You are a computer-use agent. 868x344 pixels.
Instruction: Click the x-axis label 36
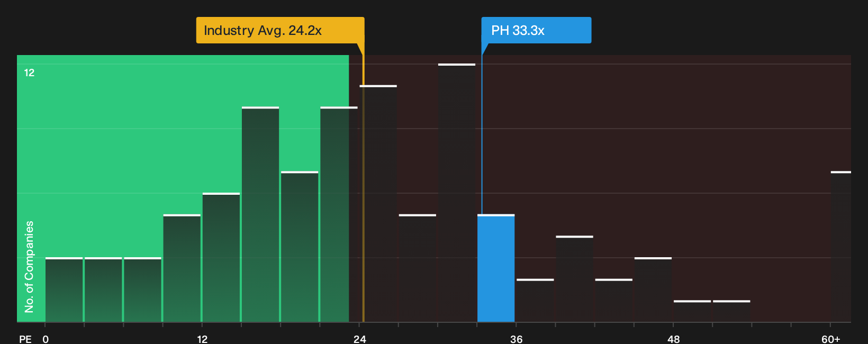coord(517,339)
